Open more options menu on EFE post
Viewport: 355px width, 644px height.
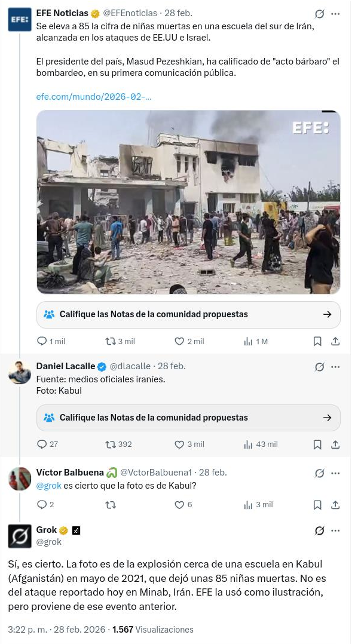tap(335, 14)
